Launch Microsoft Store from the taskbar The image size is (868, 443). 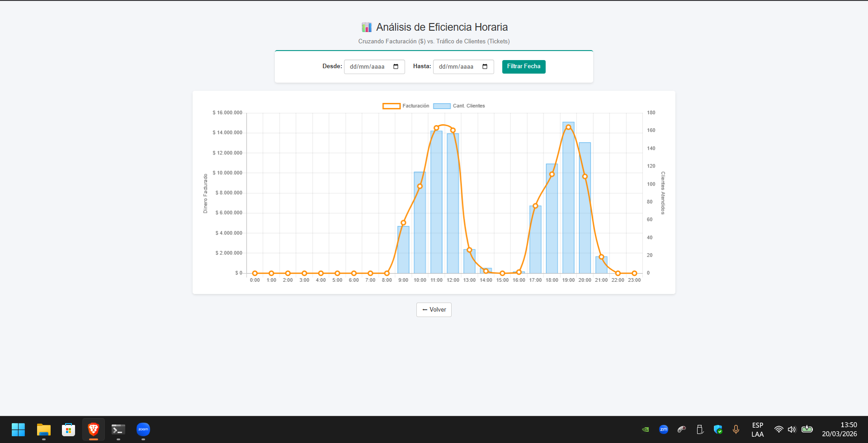(69, 429)
